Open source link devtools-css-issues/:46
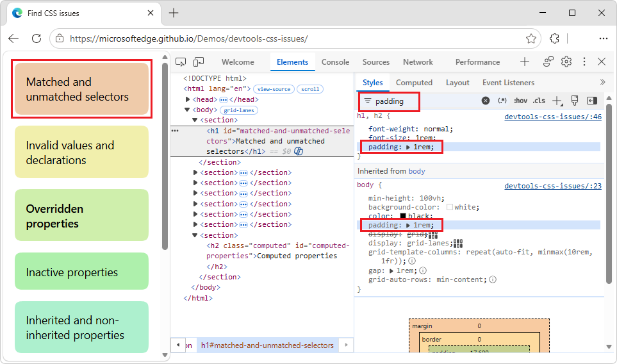Image resolution: width=617 pixels, height=364 pixels. (553, 117)
